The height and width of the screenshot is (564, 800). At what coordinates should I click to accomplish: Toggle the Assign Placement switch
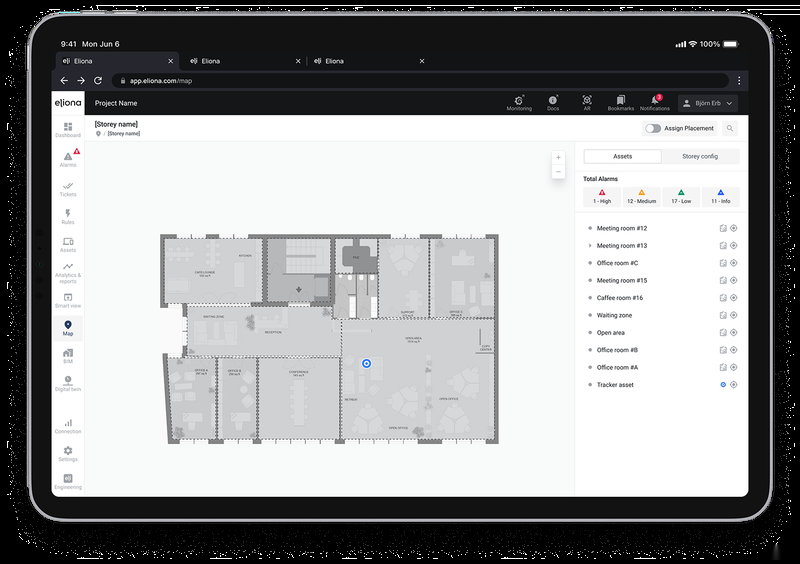pyautogui.click(x=653, y=128)
